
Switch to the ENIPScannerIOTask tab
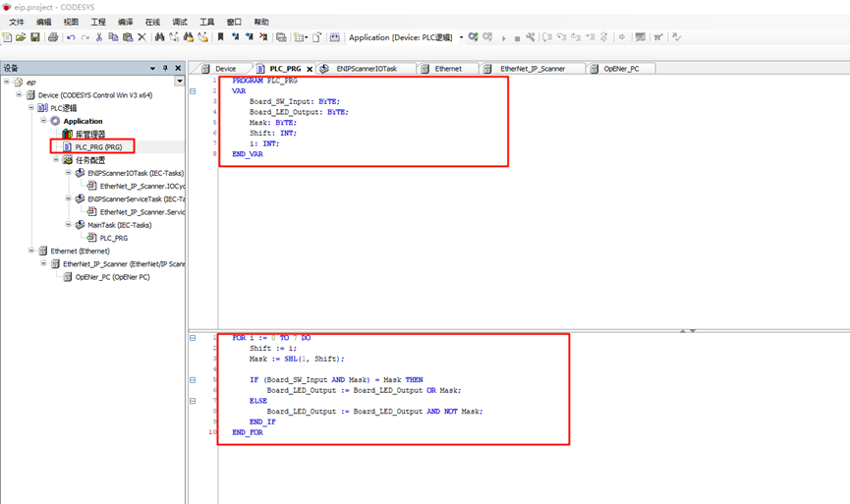coord(366,69)
